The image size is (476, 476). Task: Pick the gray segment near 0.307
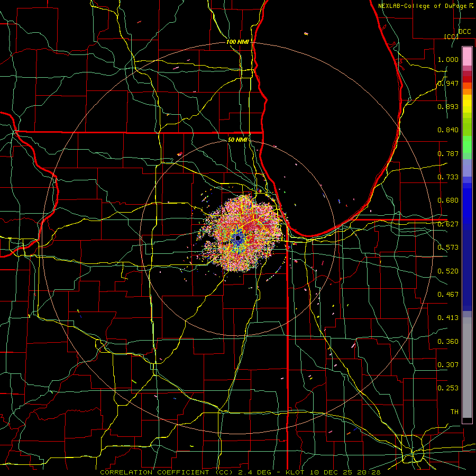coord(467,368)
